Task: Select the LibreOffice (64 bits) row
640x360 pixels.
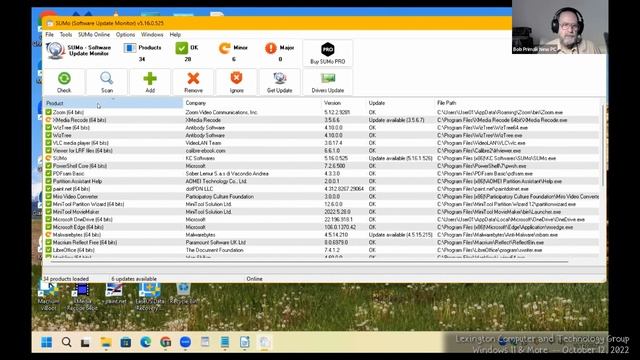Action: (x=322, y=250)
